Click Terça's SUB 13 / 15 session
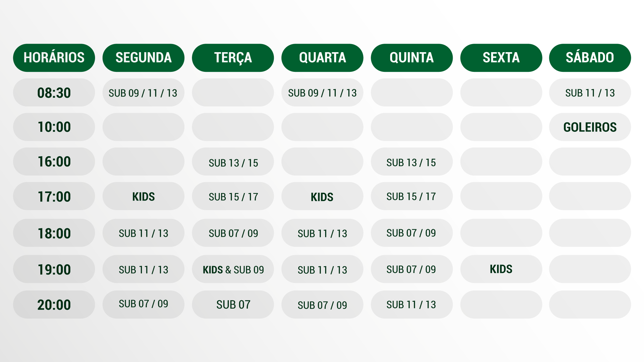The width and height of the screenshot is (644, 362). coord(233,162)
